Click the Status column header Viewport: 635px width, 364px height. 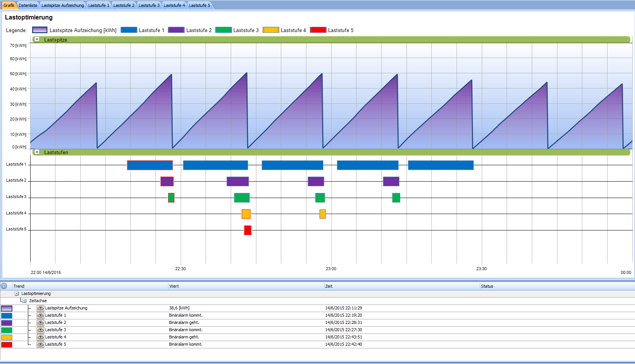click(x=487, y=286)
